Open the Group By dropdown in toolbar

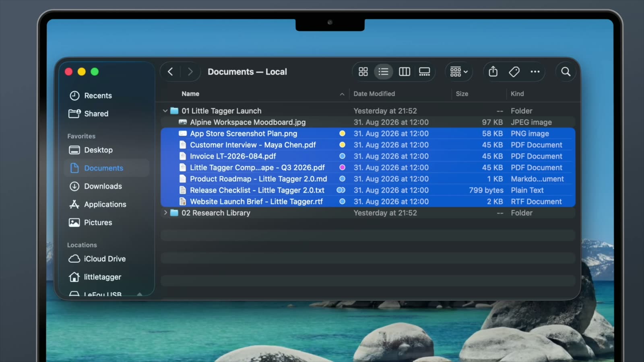[459, 72]
